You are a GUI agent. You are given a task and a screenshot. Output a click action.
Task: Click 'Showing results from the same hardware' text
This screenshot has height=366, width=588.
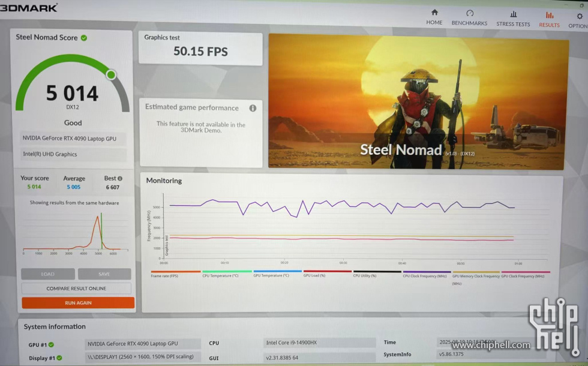point(74,203)
